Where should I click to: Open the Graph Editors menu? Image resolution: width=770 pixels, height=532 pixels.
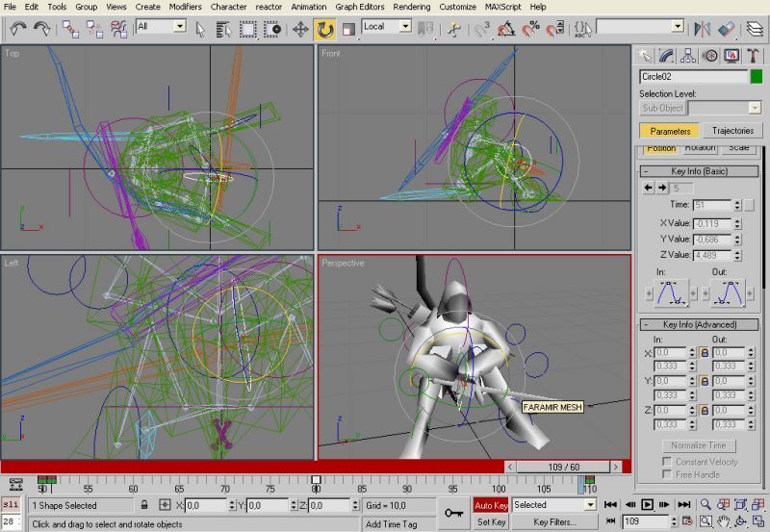[x=359, y=7]
